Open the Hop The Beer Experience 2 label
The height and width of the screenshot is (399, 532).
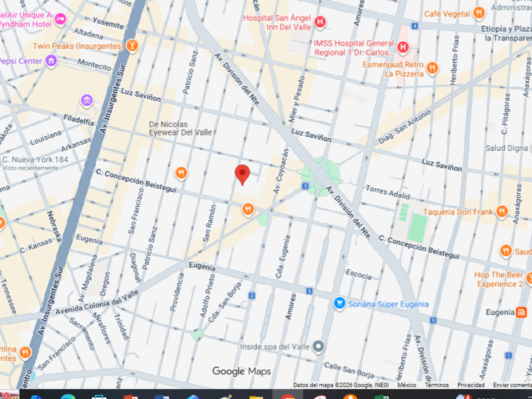[x=498, y=279]
